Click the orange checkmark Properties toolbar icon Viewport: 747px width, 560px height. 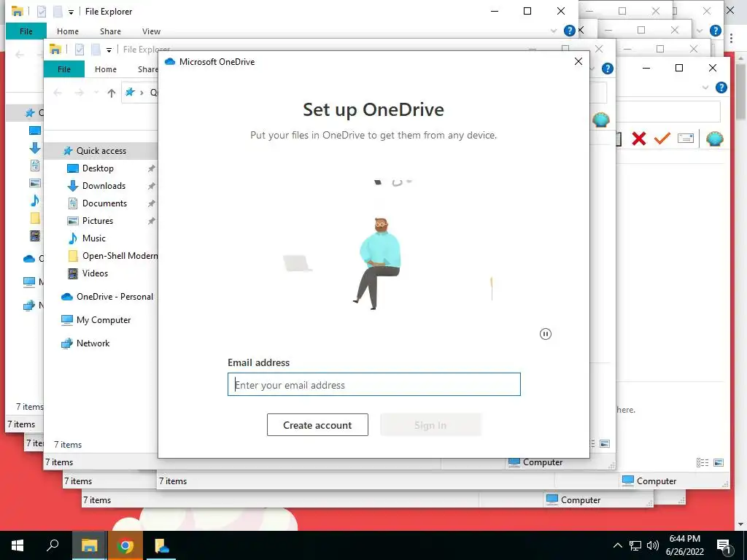point(662,139)
